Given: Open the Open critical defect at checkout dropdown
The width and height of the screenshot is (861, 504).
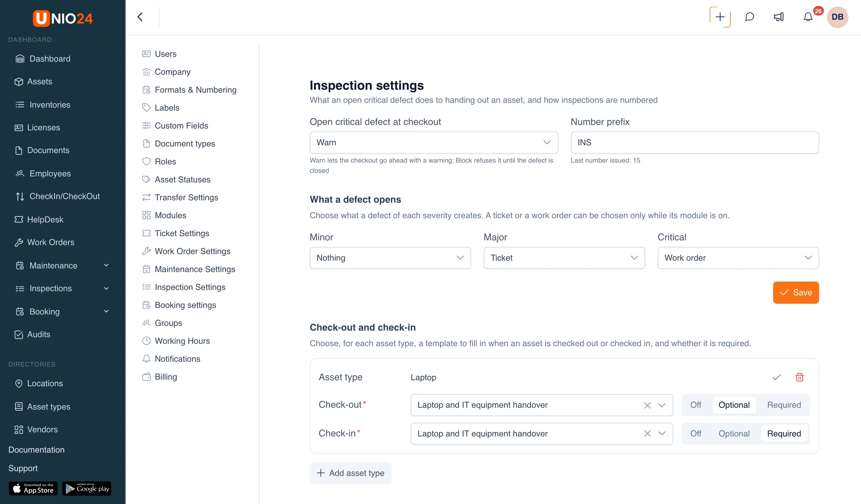Looking at the screenshot, I should pyautogui.click(x=433, y=143).
